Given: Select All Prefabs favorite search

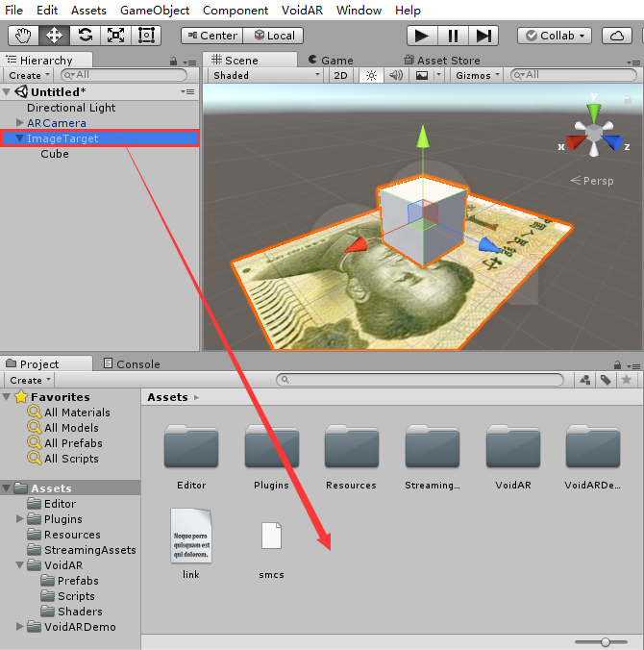Looking at the screenshot, I should 73,443.
